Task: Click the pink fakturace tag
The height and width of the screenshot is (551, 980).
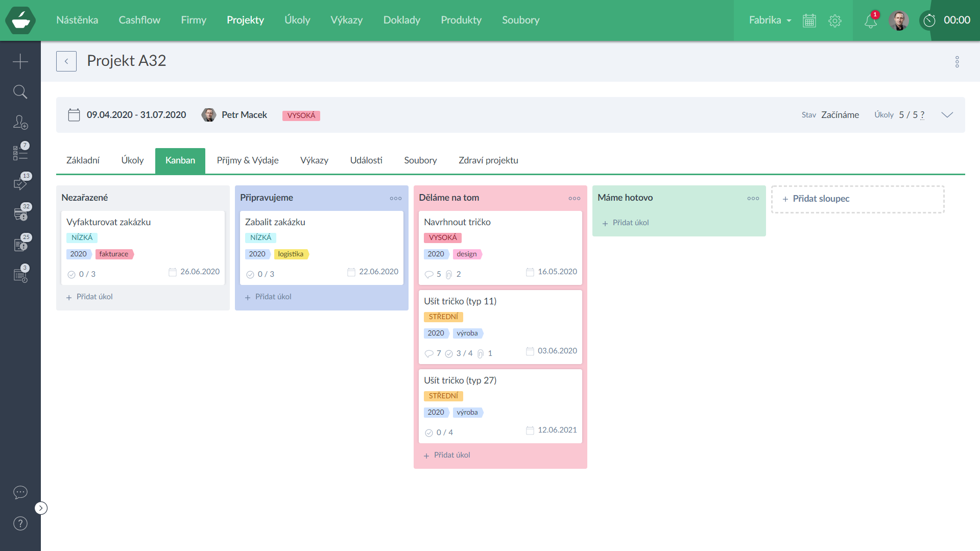Action: (x=114, y=254)
